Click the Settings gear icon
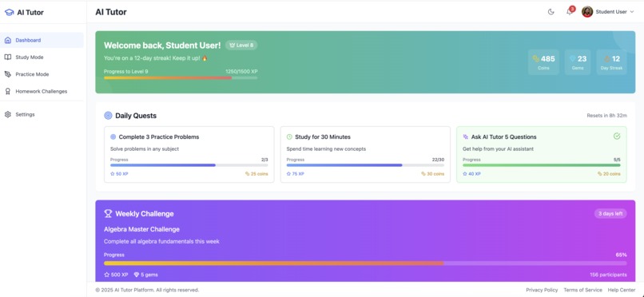This screenshot has height=297, width=644. (x=7, y=114)
